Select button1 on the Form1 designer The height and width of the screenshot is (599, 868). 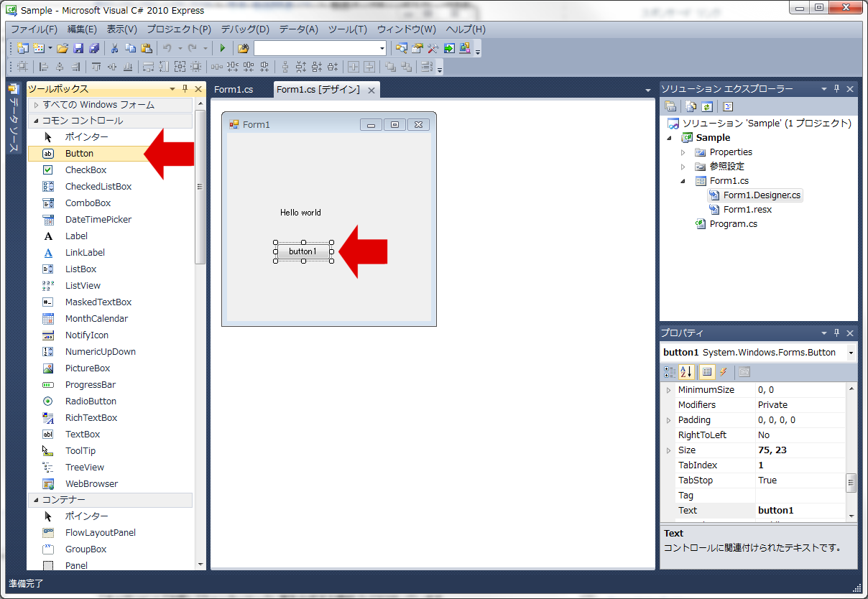[303, 251]
